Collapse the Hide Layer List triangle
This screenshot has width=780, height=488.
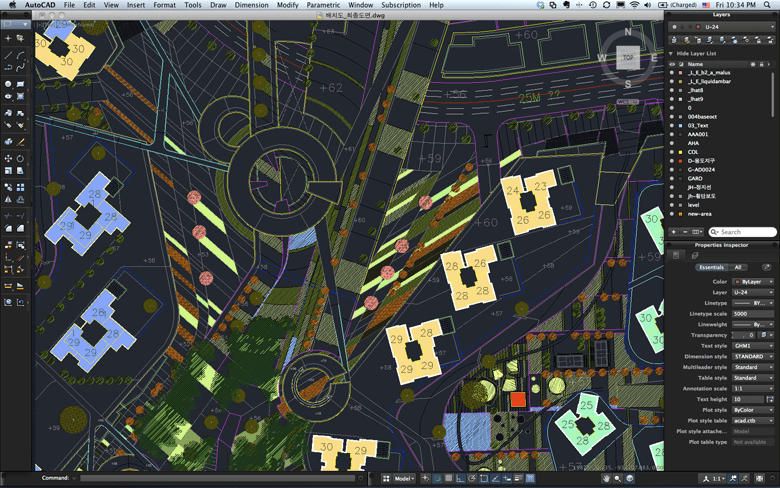point(671,53)
